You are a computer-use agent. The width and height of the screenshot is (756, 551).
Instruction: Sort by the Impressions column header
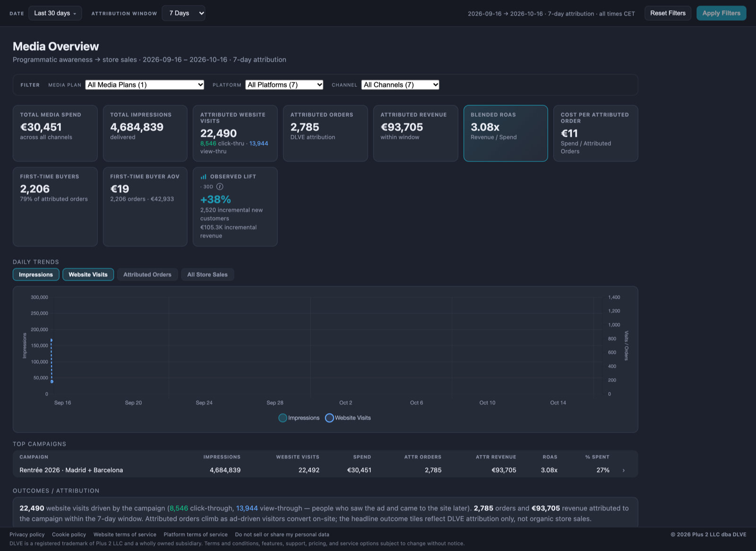tap(222, 457)
